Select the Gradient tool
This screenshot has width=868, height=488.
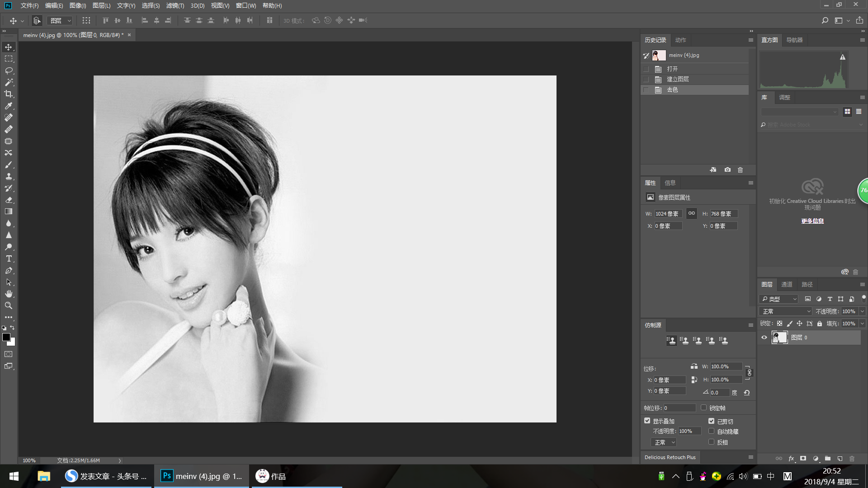click(9, 211)
